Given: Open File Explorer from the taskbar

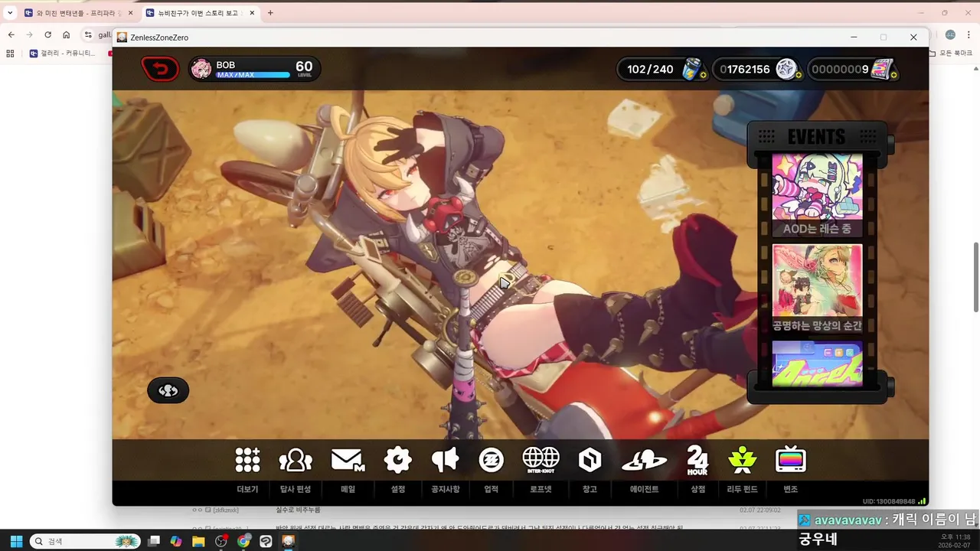Looking at the screenshot, I should tap(198, 541).
